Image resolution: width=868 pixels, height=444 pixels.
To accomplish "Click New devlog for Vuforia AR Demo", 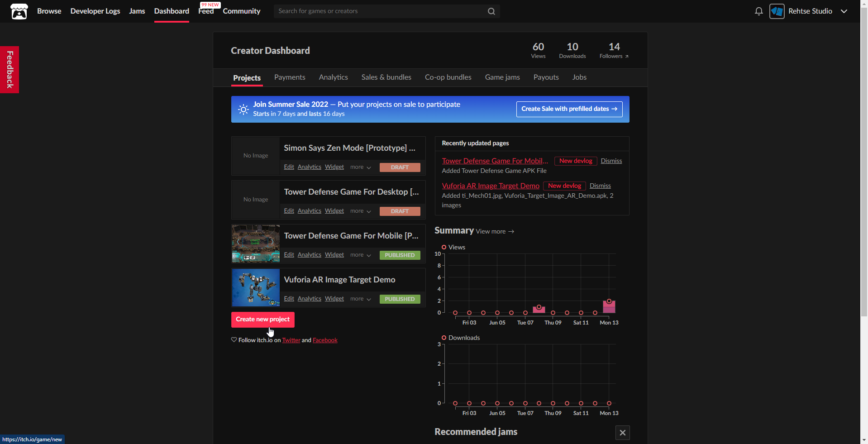I will [x=565, y=186].
